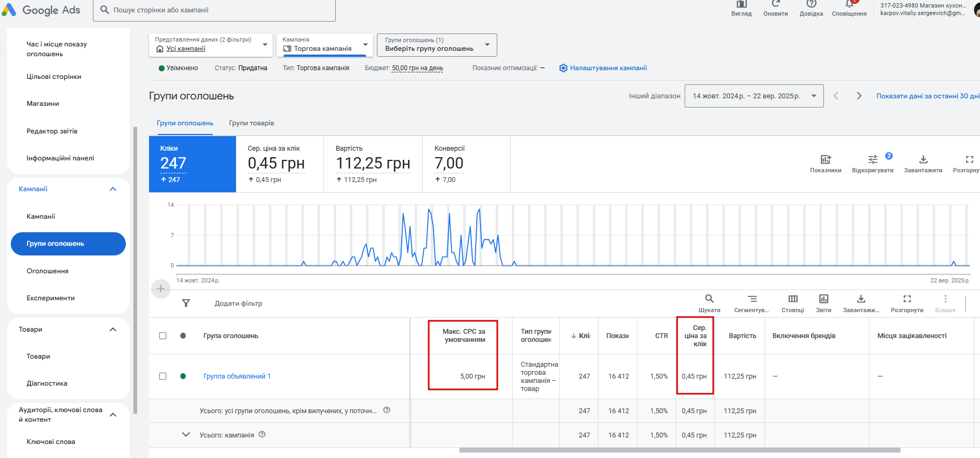Go to the previous date range arrow
This screenshot has width=980, height=458.
(836, 96)
